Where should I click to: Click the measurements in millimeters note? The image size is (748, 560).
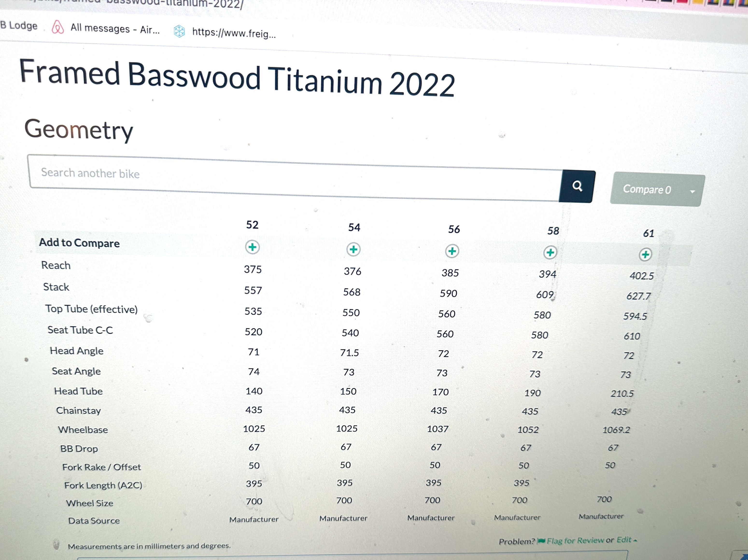149,546
